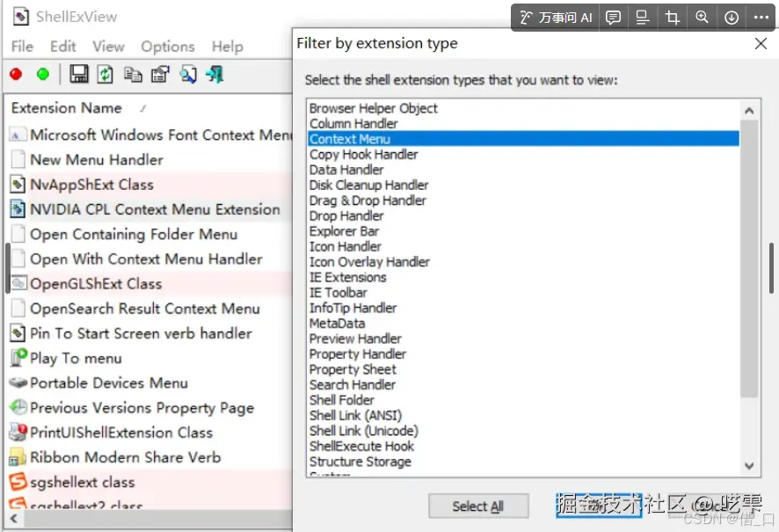Screen dimensions: 779x532
Task: Click the Ribbon Modern Share Verb icon
Action: [18, 457]
